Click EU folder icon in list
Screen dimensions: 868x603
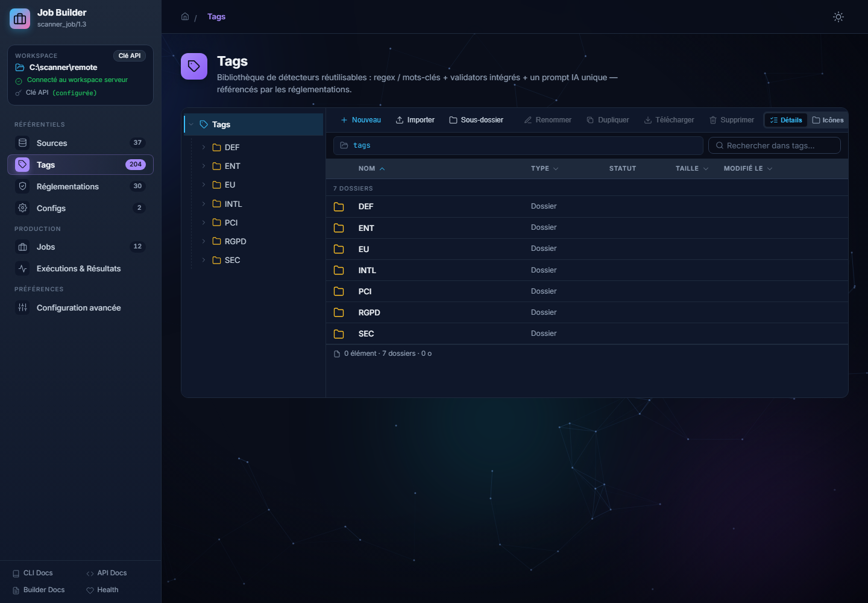tap(339, 249)
